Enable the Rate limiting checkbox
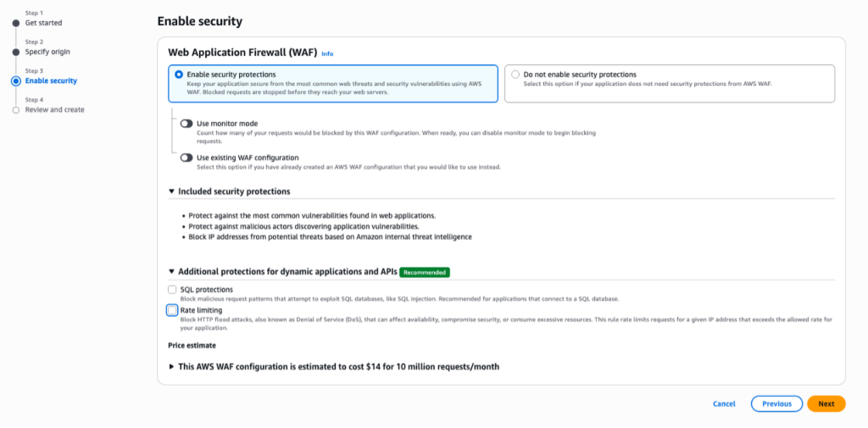 (173, 310)
